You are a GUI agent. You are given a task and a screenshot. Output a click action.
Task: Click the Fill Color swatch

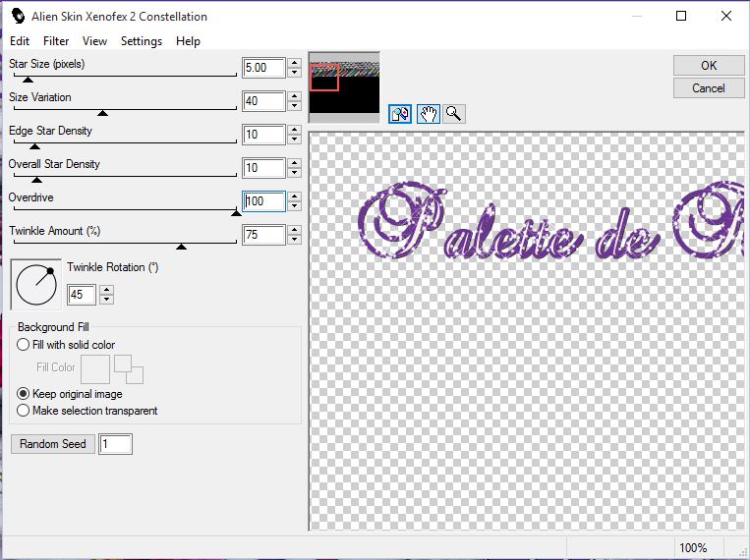pyautogui.click(x=95, y=368)
